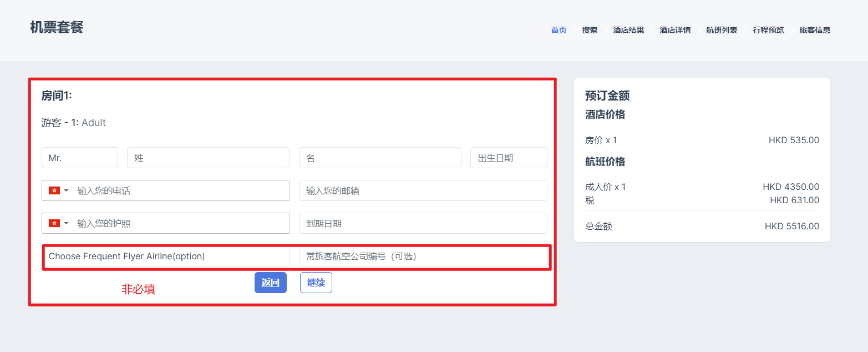Expand the phone country code dropdown arrow
This screenshot has width=868, height=352.
pos(67,190)
